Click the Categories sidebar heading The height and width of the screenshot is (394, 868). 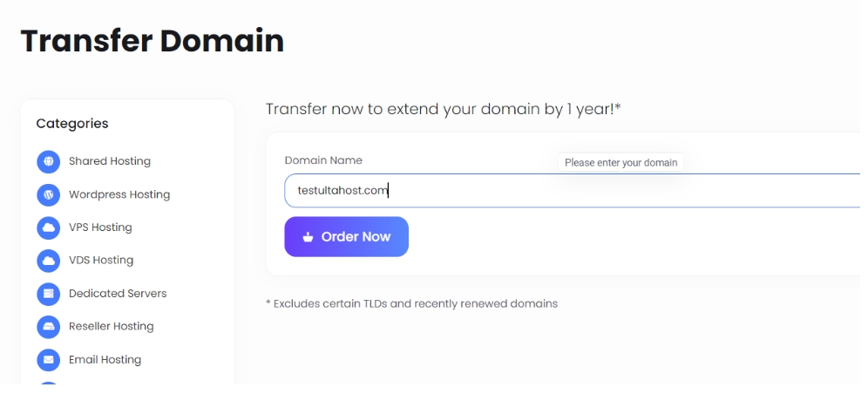click(72, 124)
